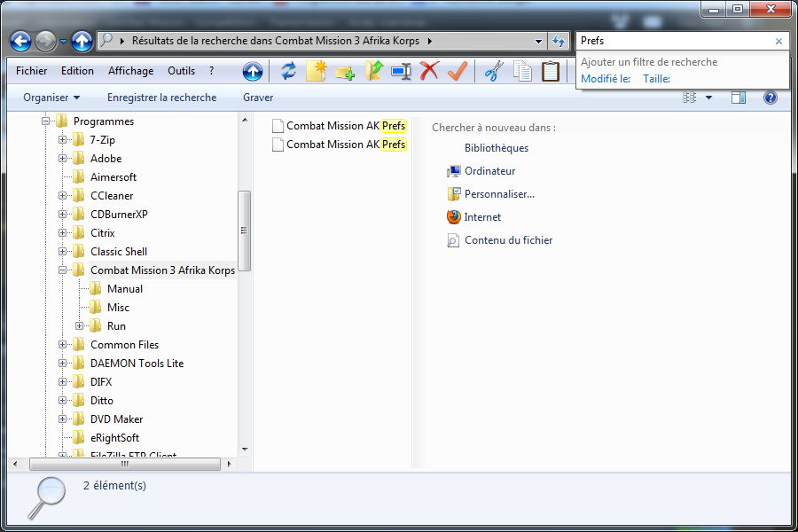
Task: Click the greyed Forward navigation arrow
Action: point(45,42)
